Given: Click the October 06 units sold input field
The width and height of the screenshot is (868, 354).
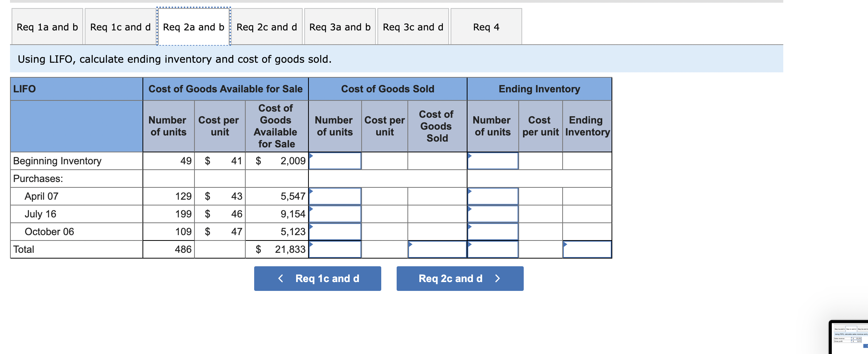Looking at the screenshot, I should coord(334,231).
